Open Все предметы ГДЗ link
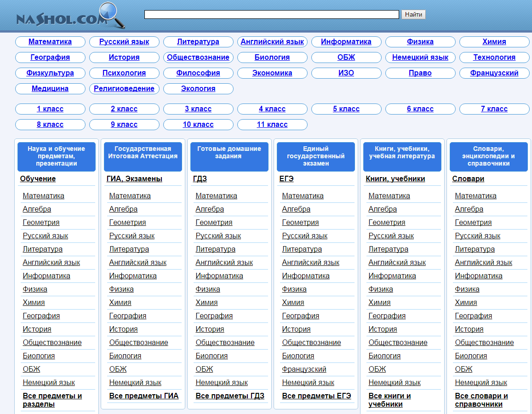The height and width of the screenshot is (414, 532). coord(230,396)
